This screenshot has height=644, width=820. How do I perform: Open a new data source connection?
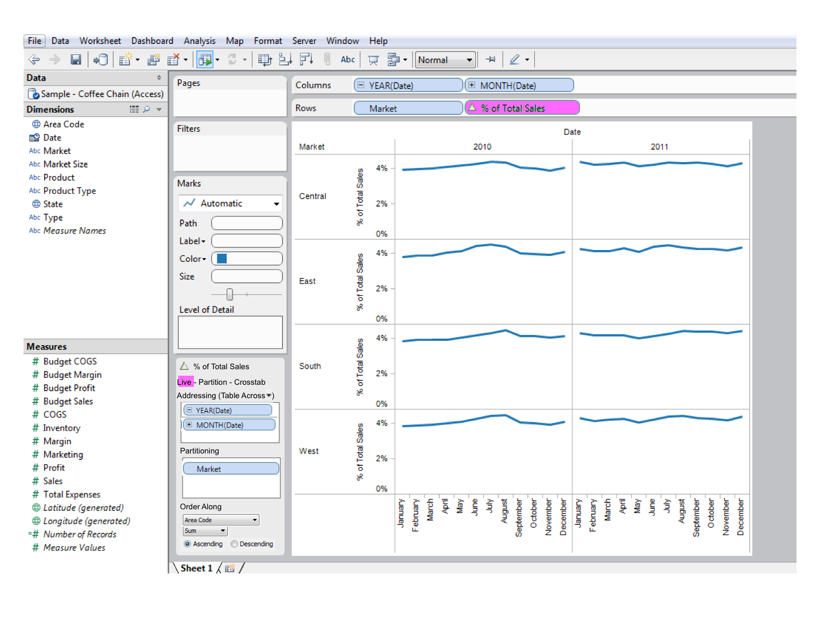(x=100, y=59)
